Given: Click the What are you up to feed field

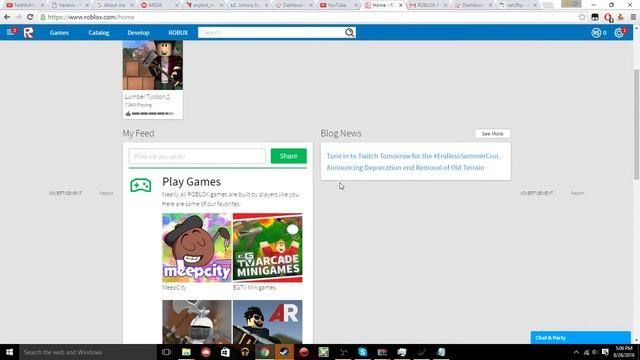Looking at the screenshot, I should tap(197, 156).
